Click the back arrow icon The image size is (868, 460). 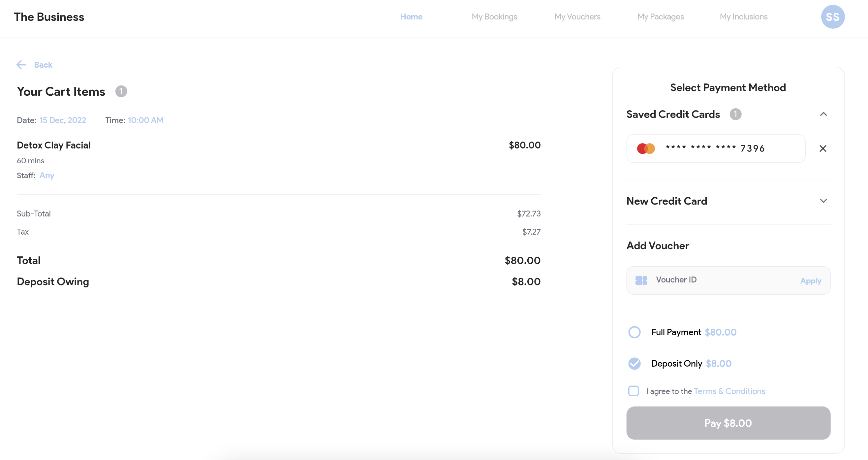[21, 65]
